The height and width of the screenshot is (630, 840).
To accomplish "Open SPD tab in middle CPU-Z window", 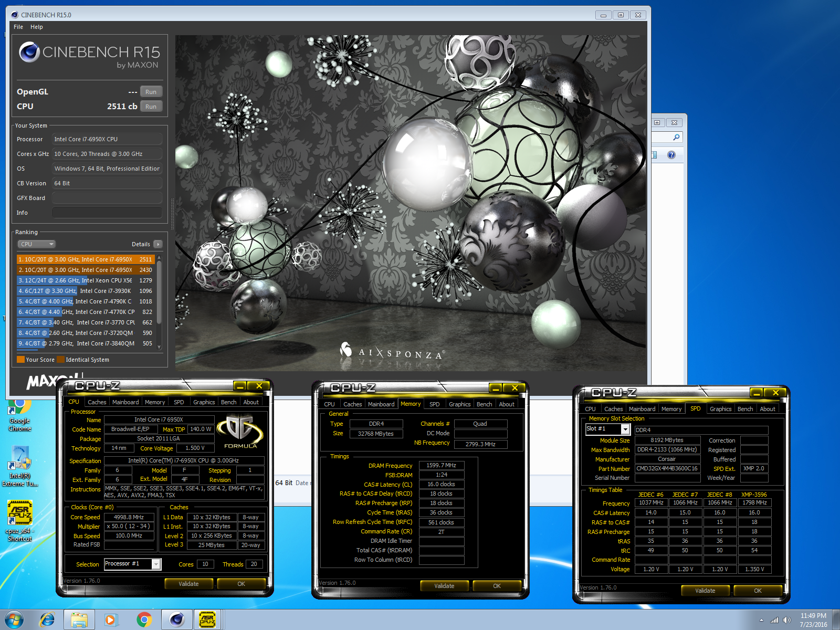I will click(x=435, y=404).
